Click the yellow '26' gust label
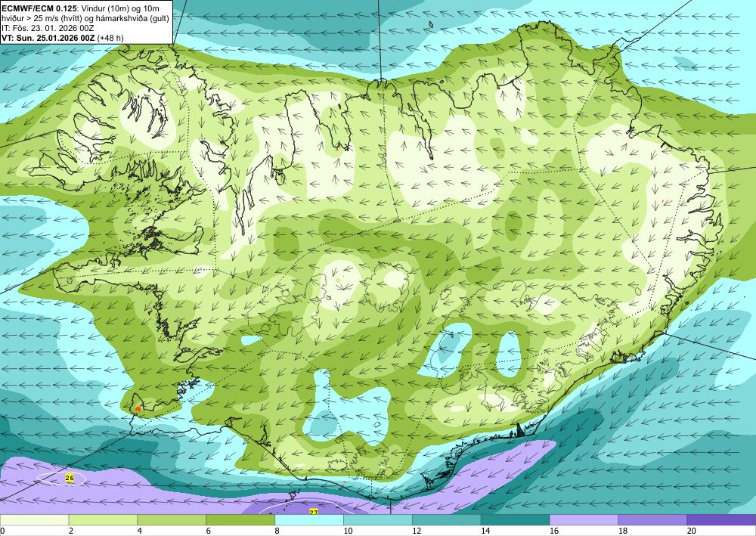Screen dimensions: 756x536 70,478
